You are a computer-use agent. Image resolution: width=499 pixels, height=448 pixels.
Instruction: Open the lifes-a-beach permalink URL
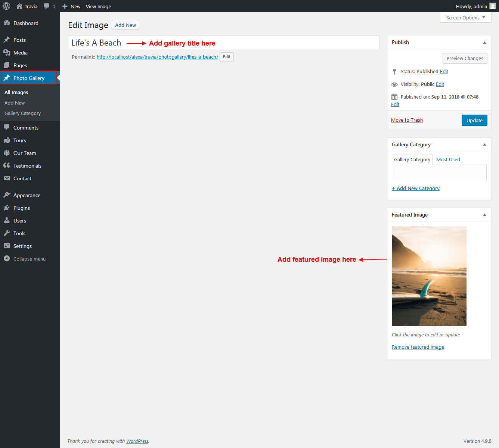tap(157, 57)
